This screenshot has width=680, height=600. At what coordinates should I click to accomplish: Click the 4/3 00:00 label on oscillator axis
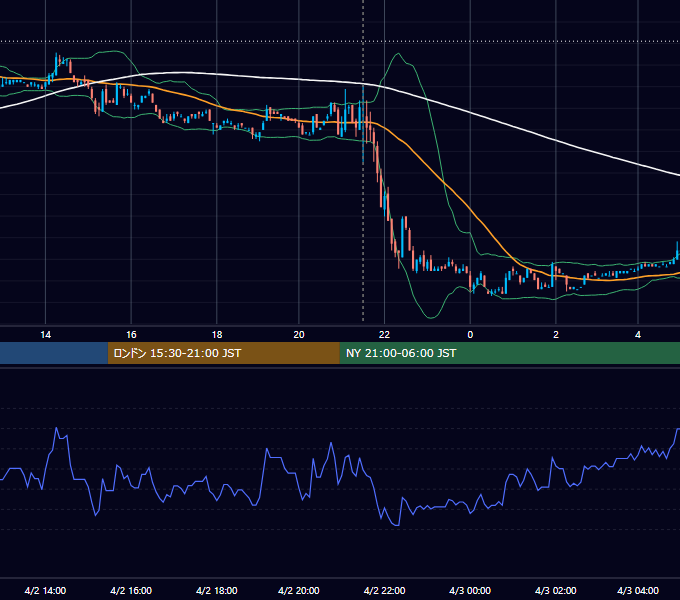(470, 590)
